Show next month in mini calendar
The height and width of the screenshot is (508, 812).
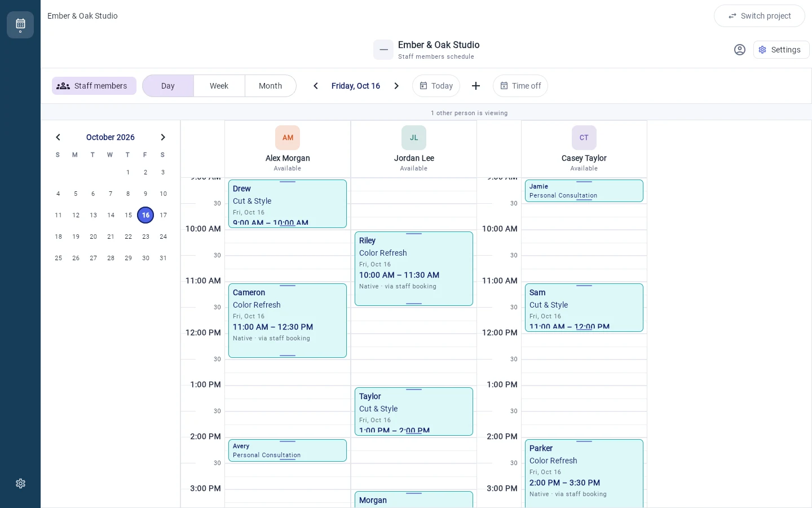coord(163,137)
